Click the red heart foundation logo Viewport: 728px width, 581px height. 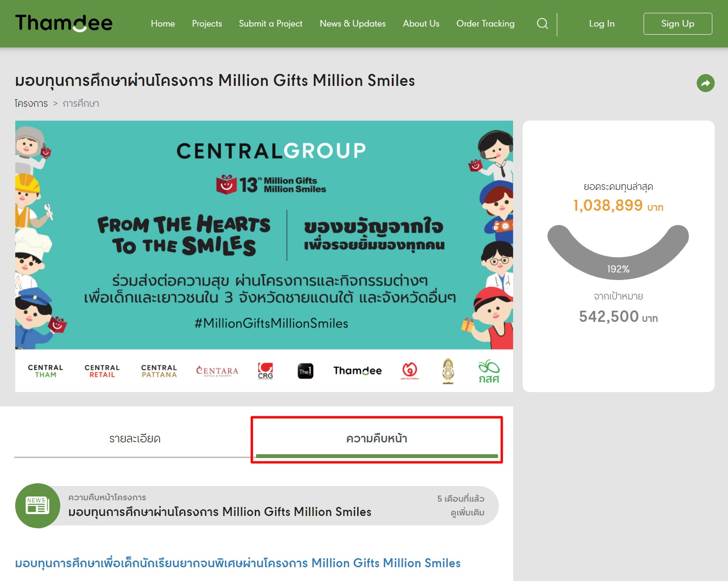pyautogui.click(x=410, y=371)
